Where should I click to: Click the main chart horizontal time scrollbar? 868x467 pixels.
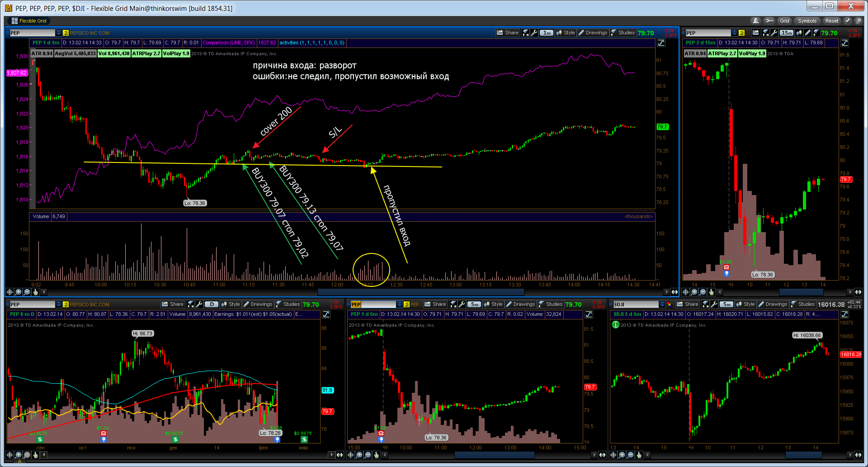coord(353,292)
